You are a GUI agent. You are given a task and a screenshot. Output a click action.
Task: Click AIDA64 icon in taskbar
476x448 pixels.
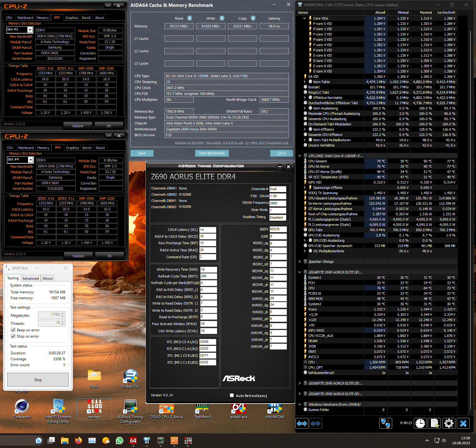(x=133, y=441)
